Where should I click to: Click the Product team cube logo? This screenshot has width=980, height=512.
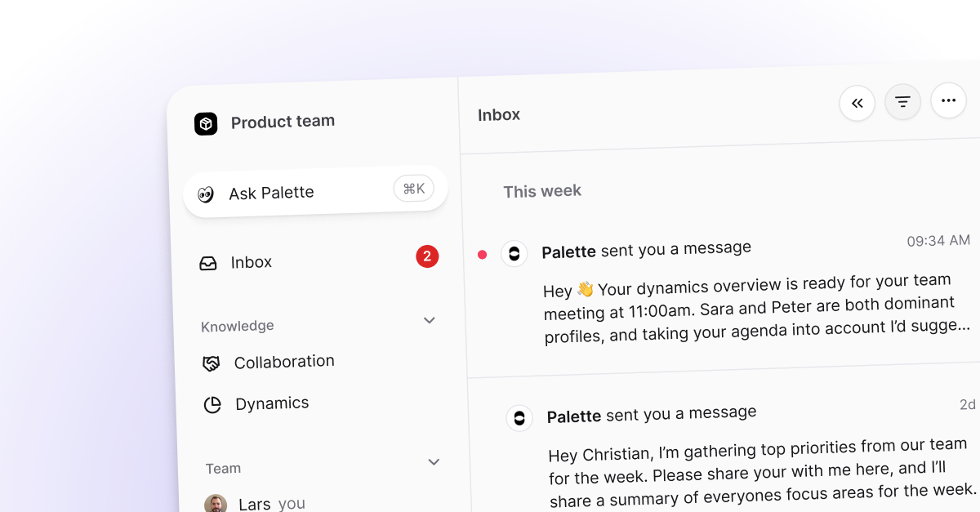point(206,124)
